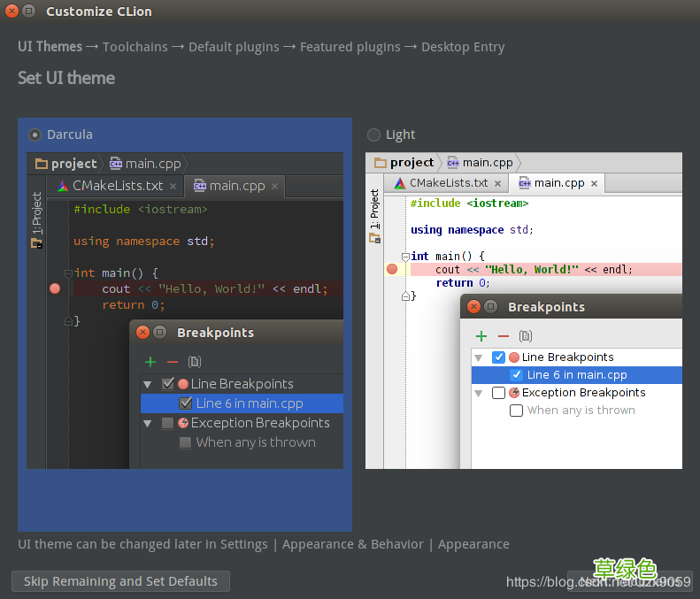Viewport: 700px width, 599px height.
Task: Click Line Breakpoints red icon in Light dialog
Action: point(514,357)
